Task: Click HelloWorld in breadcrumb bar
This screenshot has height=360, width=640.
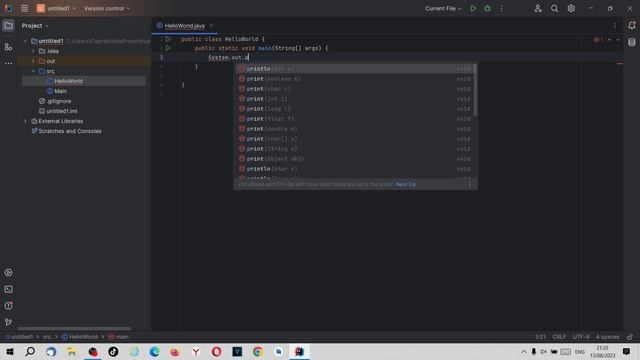Action: [80, 337]
